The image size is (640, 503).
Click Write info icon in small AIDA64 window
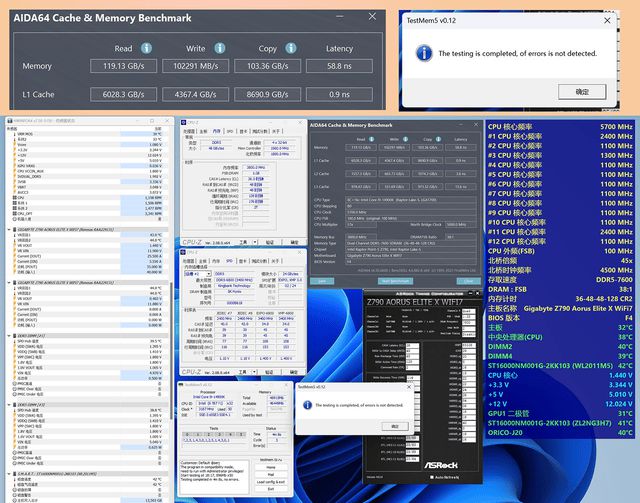click(x=405, y=139)
